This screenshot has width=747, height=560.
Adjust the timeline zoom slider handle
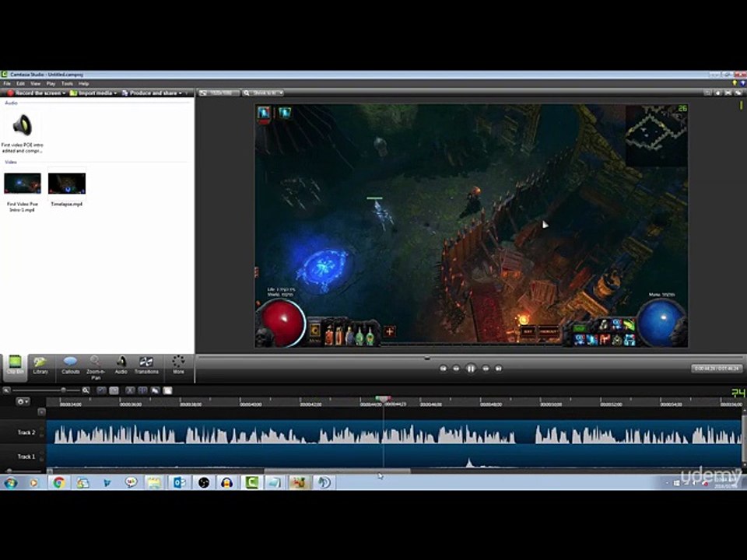[x=62, y=390]
